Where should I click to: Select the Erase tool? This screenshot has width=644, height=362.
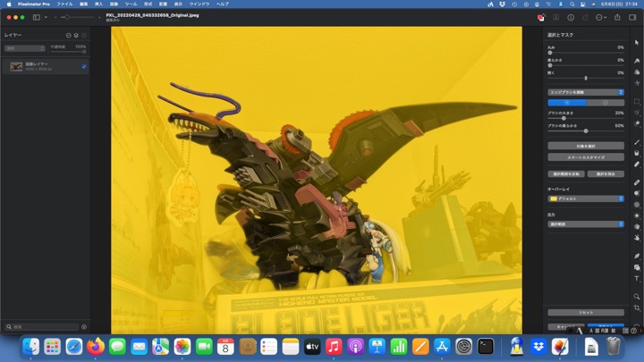[x=637, y=164]
